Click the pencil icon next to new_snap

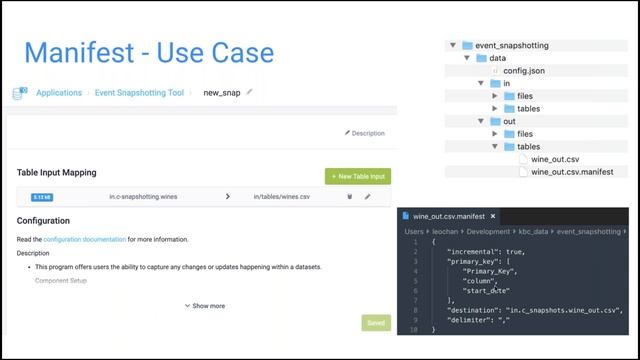coord(249,92)
